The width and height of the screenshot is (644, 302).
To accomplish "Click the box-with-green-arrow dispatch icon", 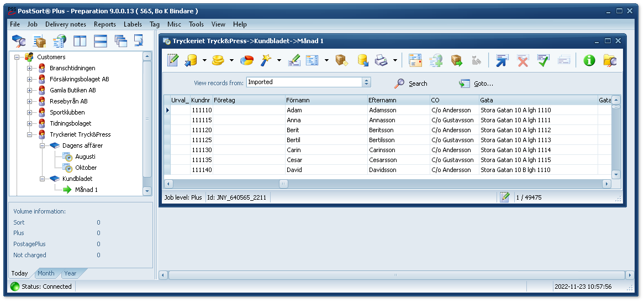I will [457, 60].
